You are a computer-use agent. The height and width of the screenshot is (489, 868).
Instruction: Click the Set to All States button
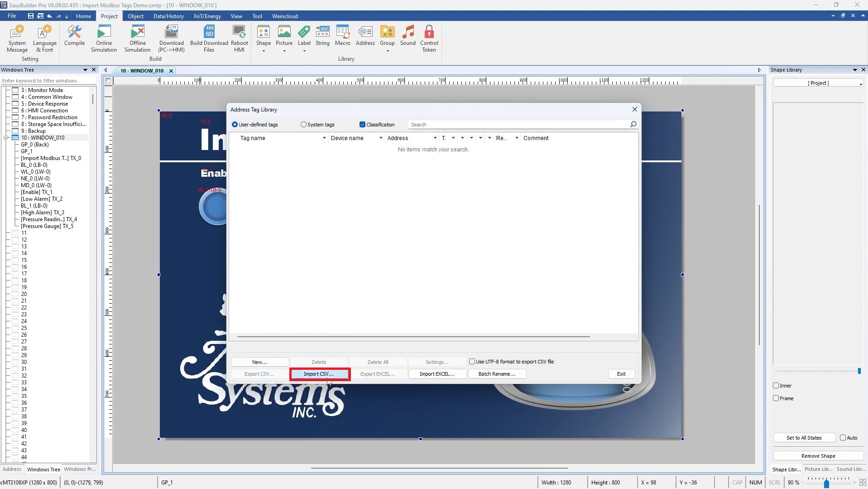click(x=804, y=437)
